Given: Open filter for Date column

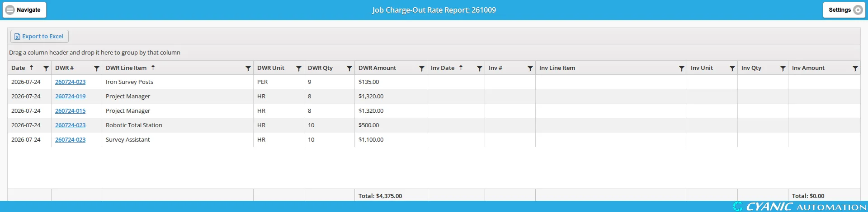Looking at the screenshot, I should [46, 68].
